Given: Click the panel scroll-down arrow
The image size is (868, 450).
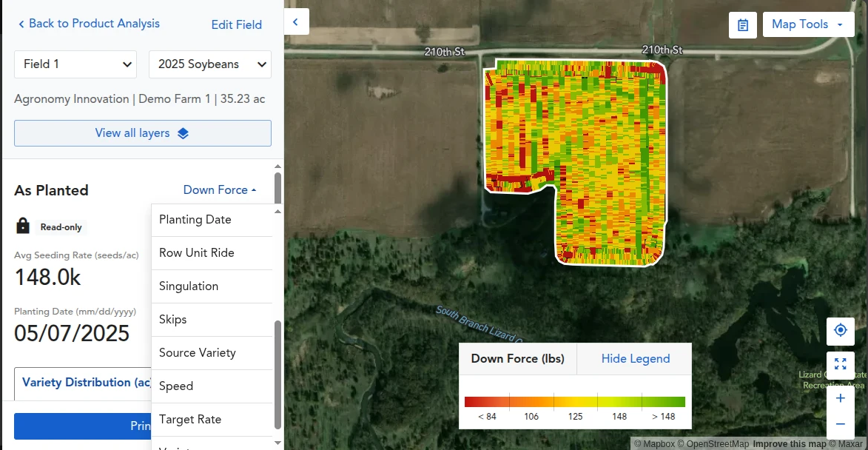Looking at the screenshot, I should (278, 443).
